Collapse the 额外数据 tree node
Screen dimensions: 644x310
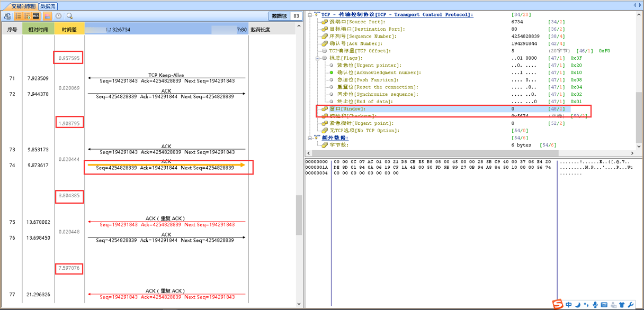tap(310, 138)
